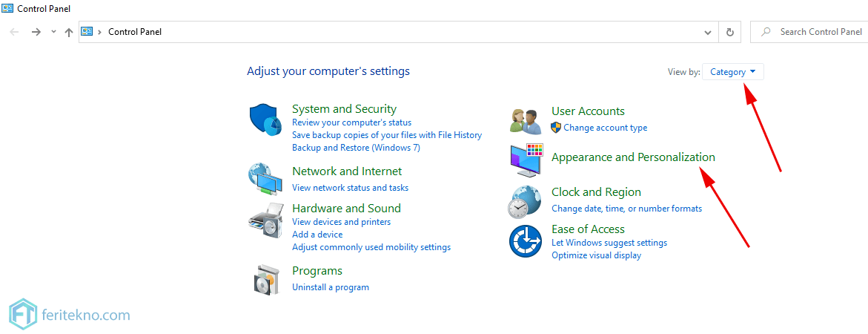Open the address bar history dropdown
This screenshot has width=868, height=334.
pos(707,32)
